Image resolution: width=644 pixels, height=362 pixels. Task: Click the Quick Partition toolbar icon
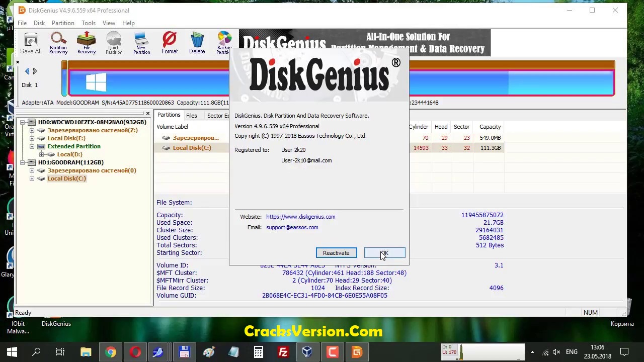[114, 43]
